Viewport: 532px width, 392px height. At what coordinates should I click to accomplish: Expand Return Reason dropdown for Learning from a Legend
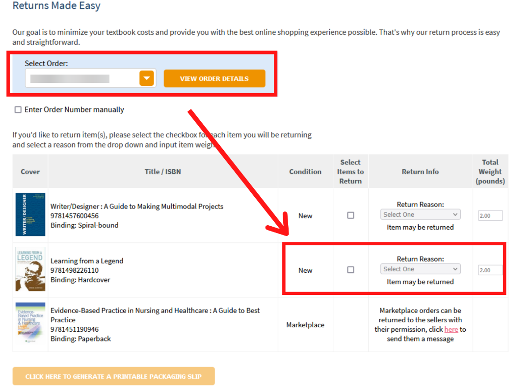pyautogui.click(x=421, y=269)
